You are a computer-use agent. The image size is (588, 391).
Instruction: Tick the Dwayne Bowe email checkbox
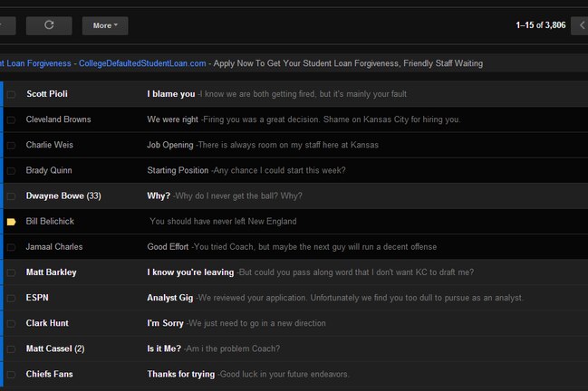coord(11,196)
